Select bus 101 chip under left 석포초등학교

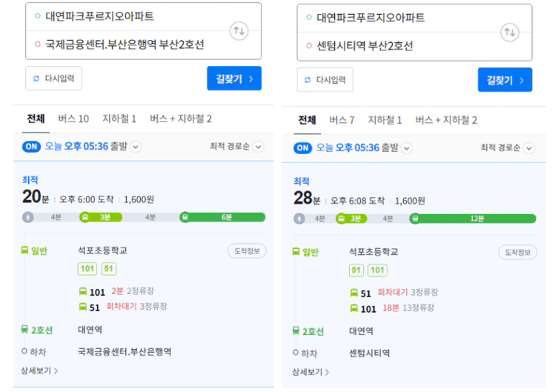(87, 268)
